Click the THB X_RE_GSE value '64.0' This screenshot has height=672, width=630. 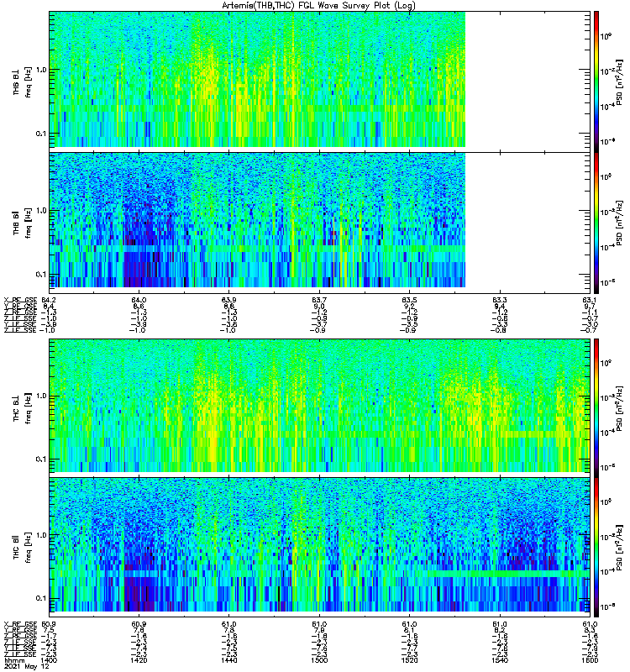[139, 300]
